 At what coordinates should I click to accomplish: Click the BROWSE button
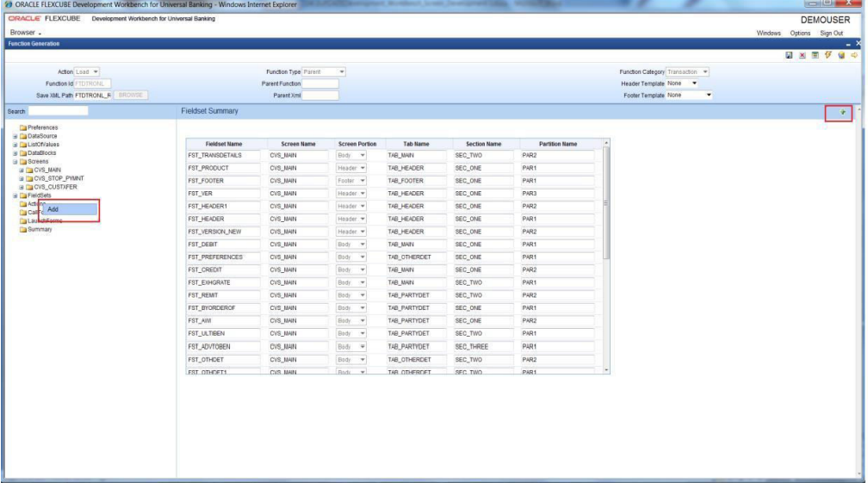pos(131,96)
